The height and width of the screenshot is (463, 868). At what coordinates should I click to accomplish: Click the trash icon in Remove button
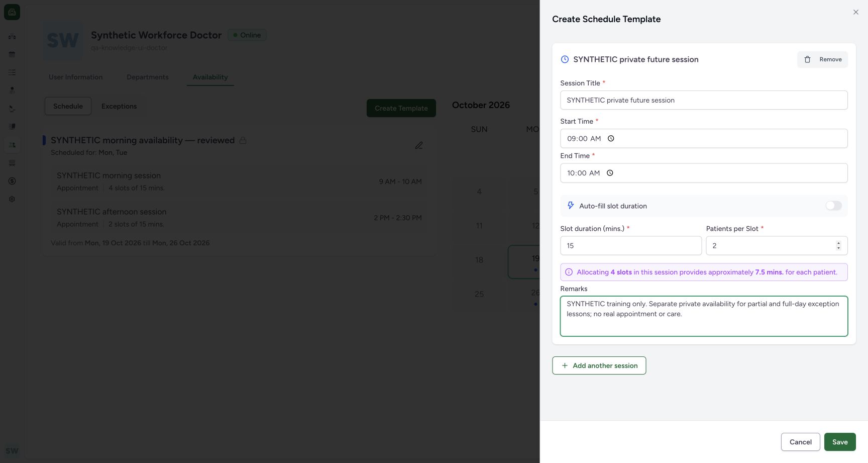click(x=807, y=59)
